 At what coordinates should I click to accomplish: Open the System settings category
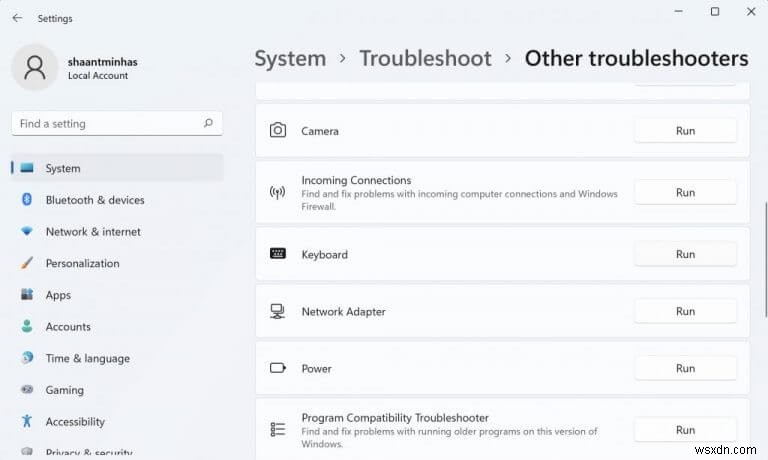click(63, 169)
